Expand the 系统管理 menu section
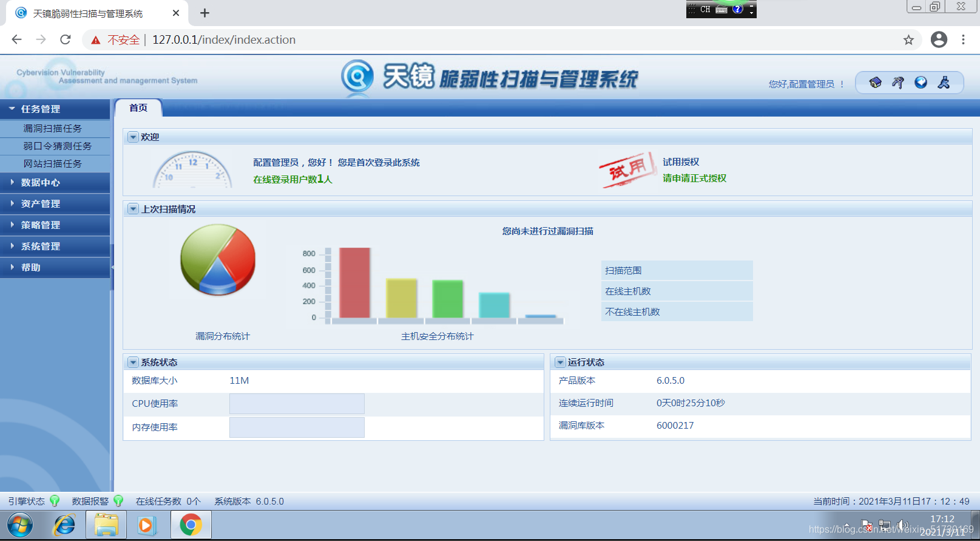 click(55, 247)
